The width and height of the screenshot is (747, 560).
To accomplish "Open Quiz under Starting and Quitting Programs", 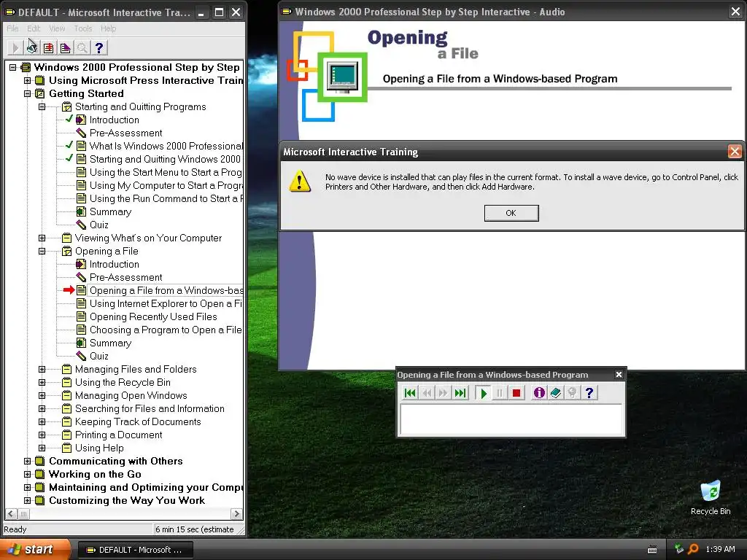I will (x=98, y=225).
